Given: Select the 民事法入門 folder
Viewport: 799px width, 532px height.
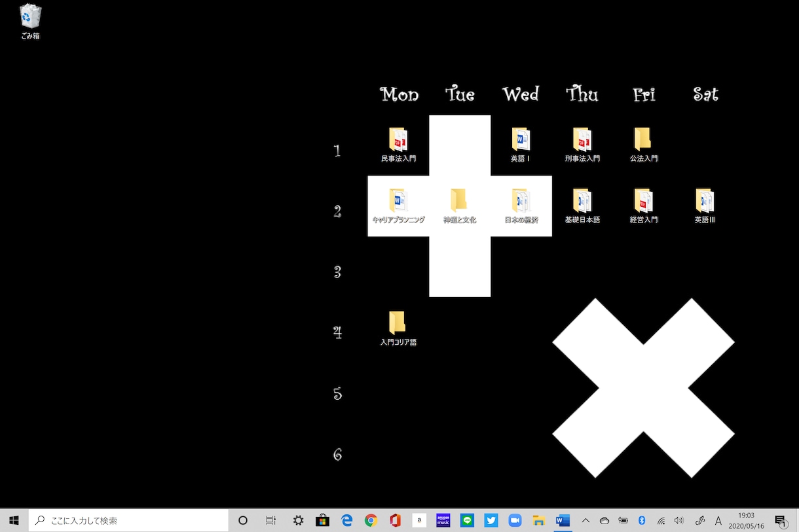Looking at the screenshot, I should (x=398, y=145).
